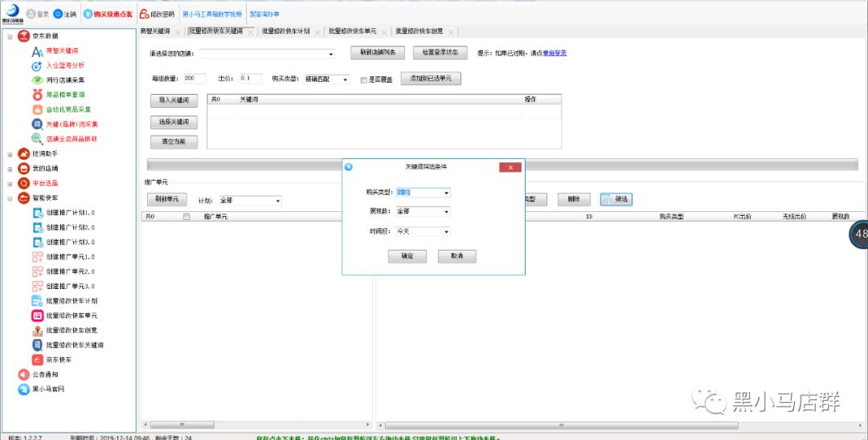Click the 删除 button
Screen dimensions: 868x440
[x=574, y=200]
